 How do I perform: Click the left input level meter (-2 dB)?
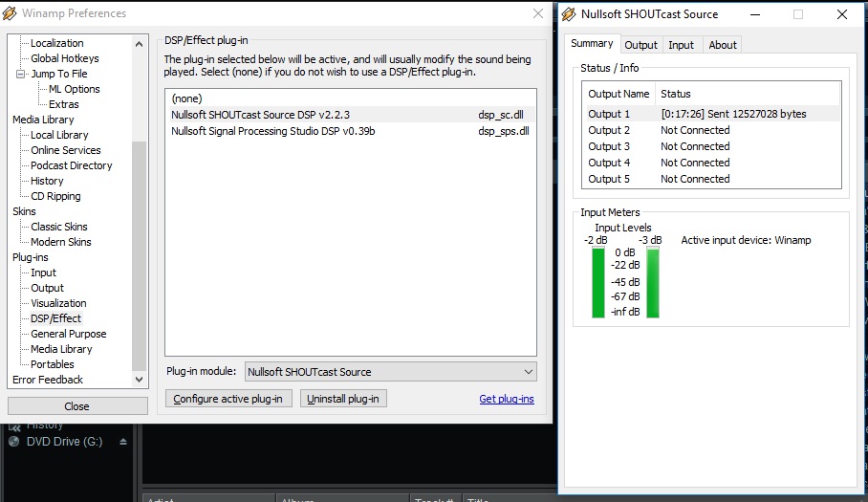(x=598, y=282)
